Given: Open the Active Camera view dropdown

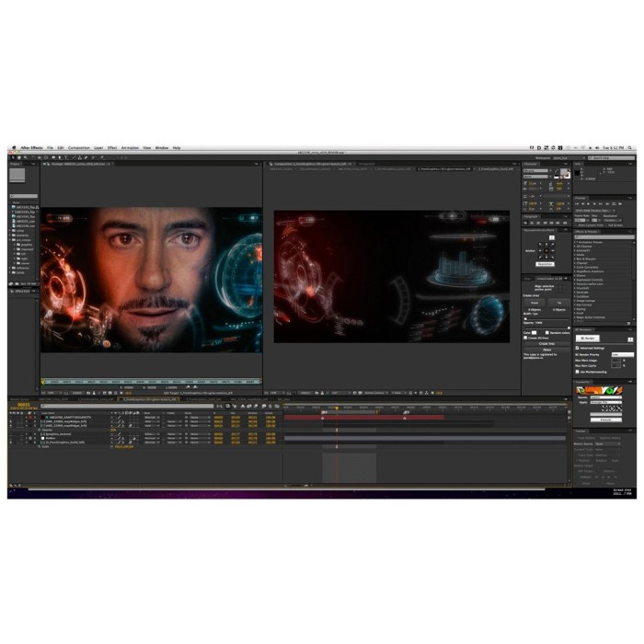Looking at the screenshot, I should point(376,393).
